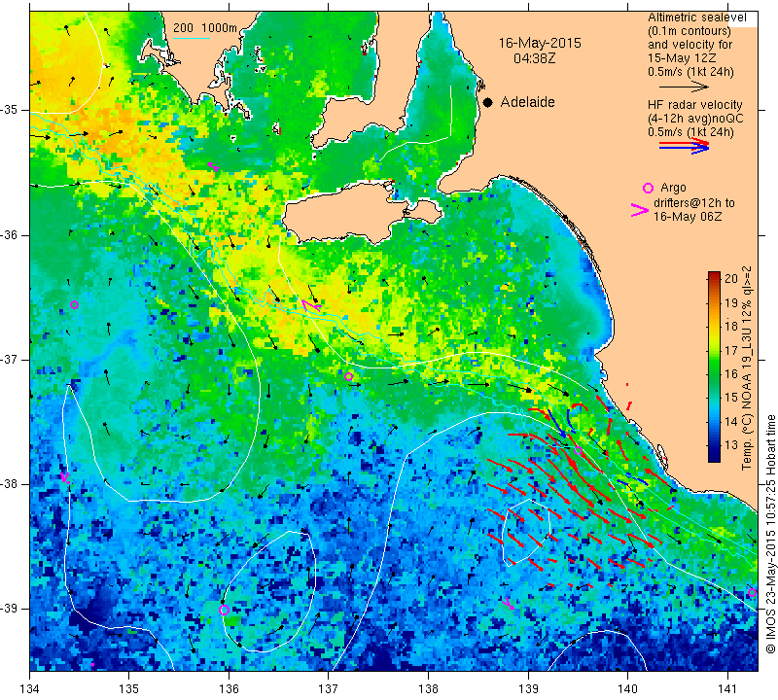Select the longitude axis label 134
The width and height of the screenshot is (778, 700).
pyautogui.click(x=30, y=689)
